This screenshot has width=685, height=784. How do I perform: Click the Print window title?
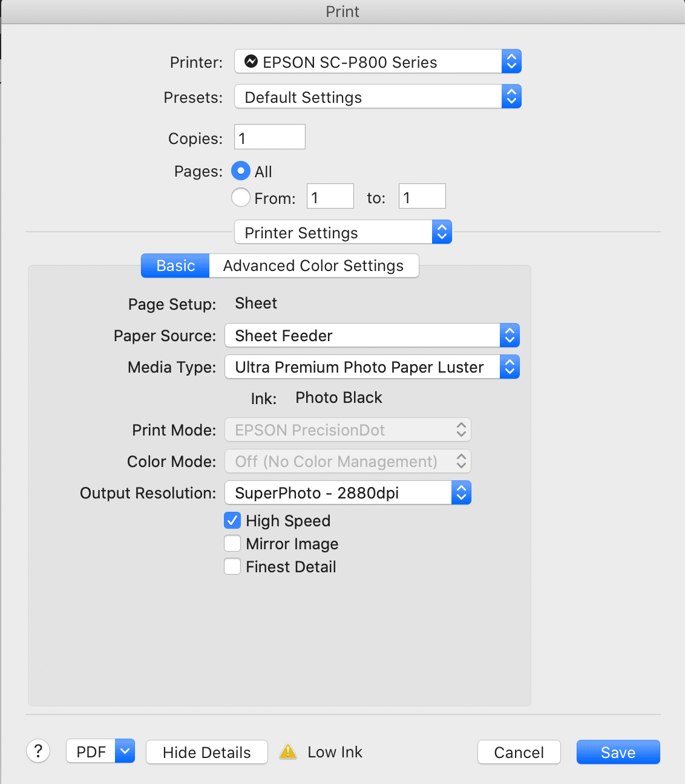click(x=342, y=11)
